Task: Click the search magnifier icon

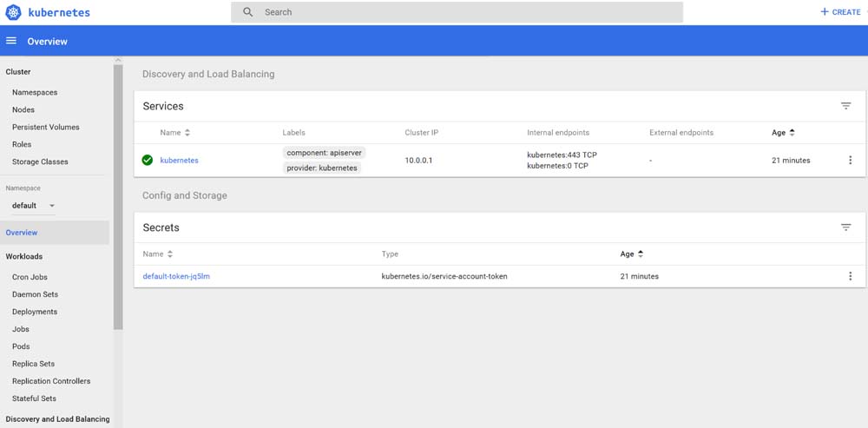Action: pos(248,12)
